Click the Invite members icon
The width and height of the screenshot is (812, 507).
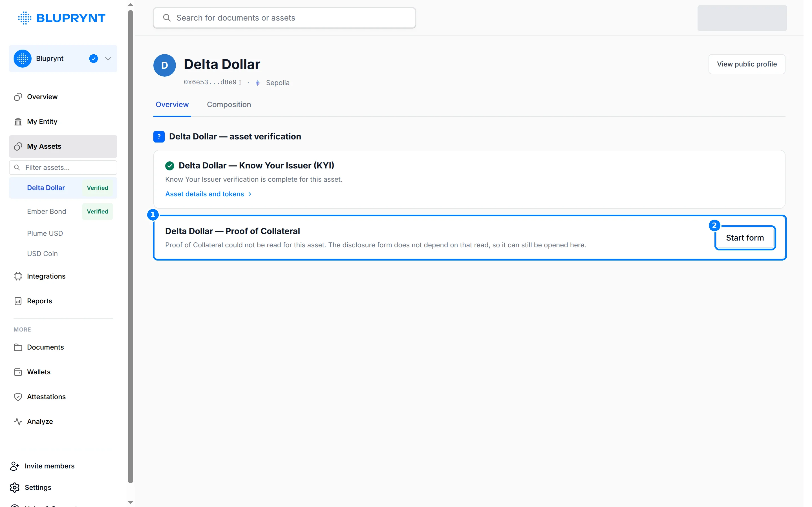point(15,466)
